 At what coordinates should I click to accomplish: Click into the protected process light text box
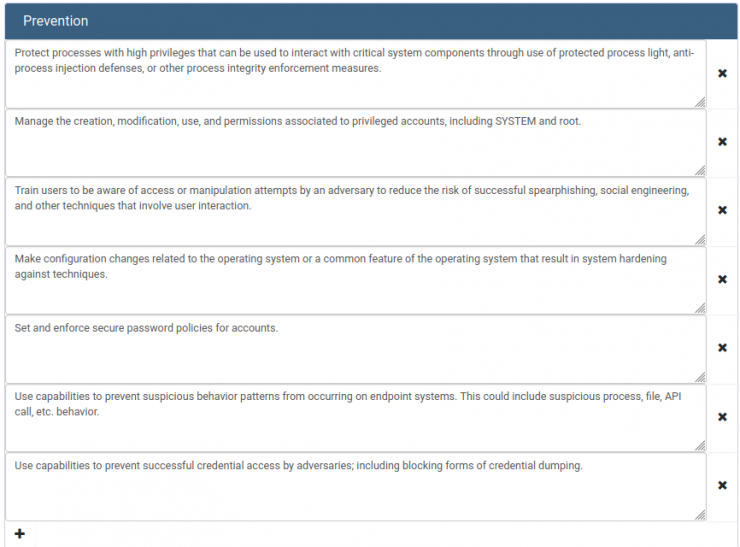356,74
